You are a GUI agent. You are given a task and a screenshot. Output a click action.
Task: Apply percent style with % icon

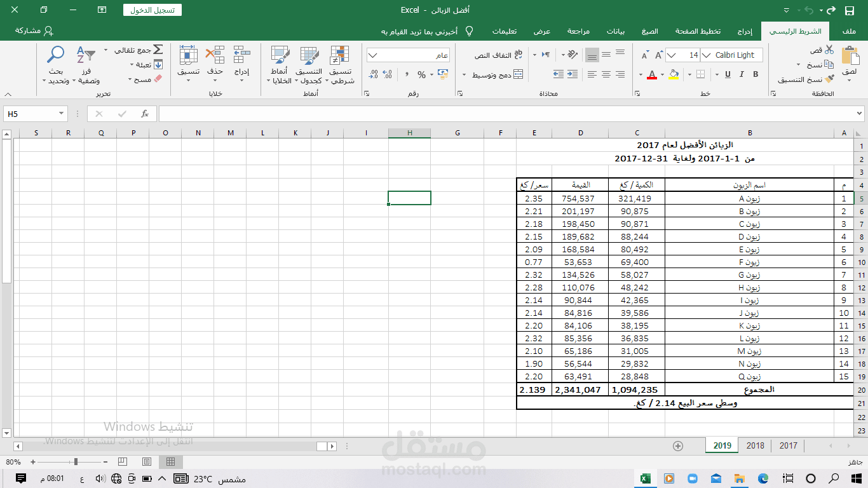421,75
